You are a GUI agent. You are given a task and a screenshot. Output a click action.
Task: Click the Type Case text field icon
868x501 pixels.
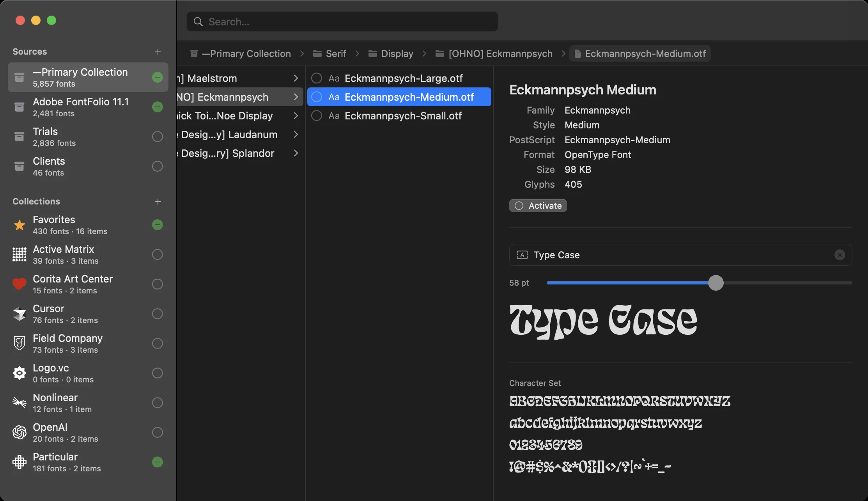522,255
